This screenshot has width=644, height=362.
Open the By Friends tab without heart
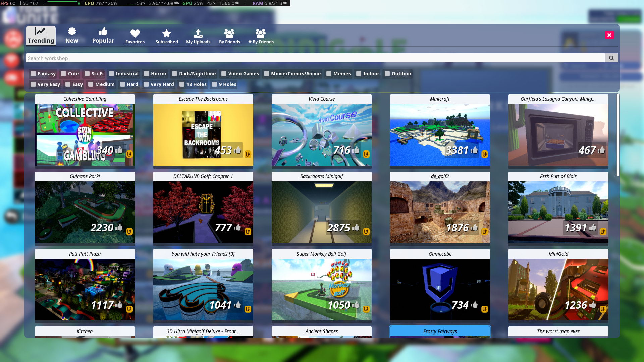point(229,36)
